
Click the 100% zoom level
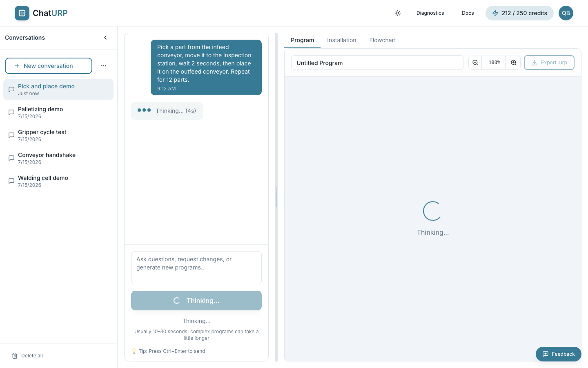(494, 63)
